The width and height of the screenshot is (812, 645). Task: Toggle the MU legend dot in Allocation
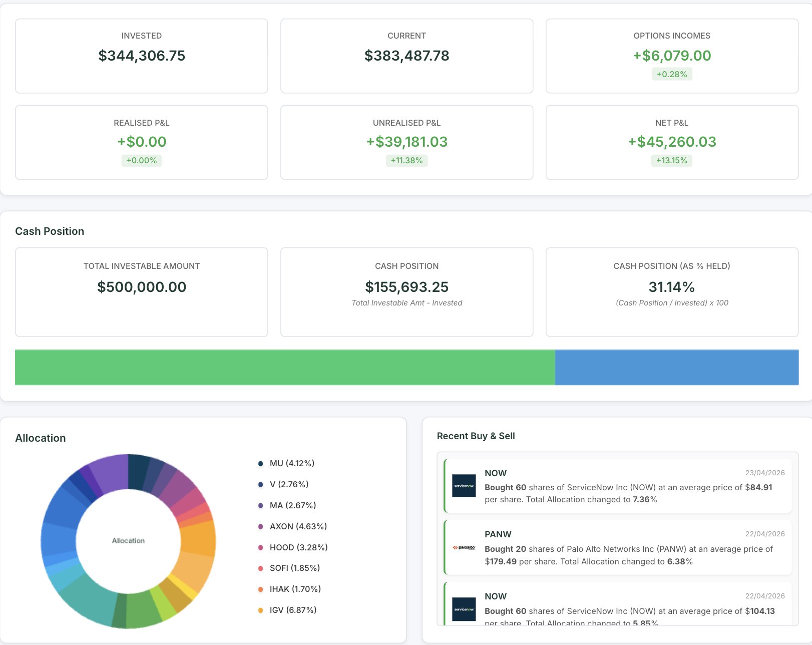tap(260, 464)
